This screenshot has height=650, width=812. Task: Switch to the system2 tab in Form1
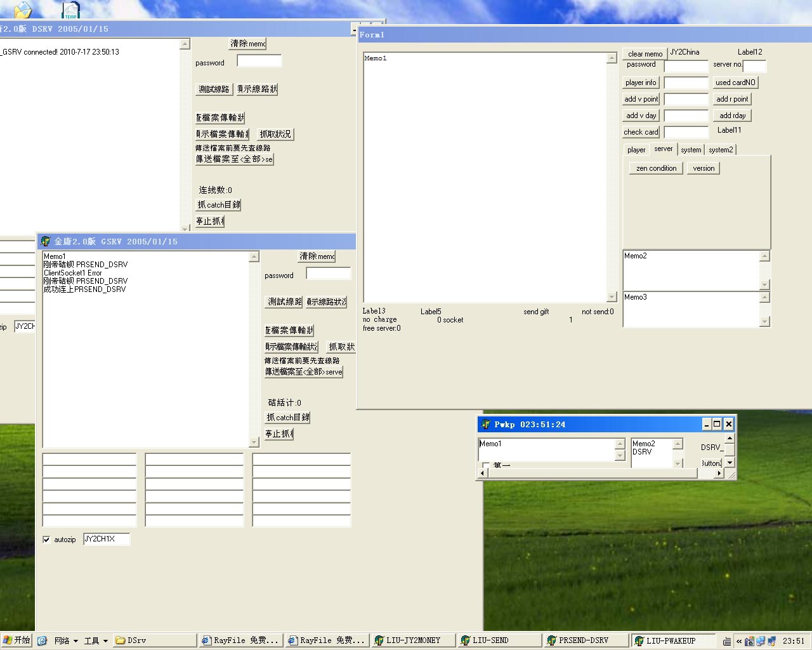(x=721, y=150)
